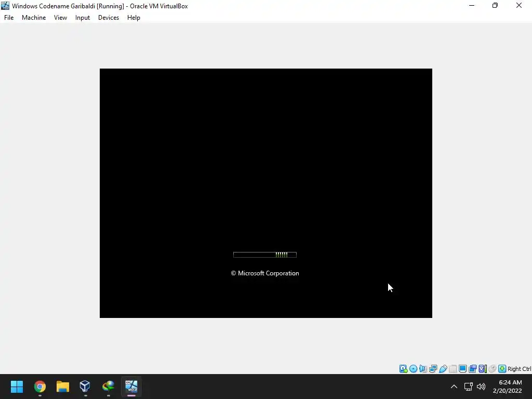Click the network adapters indicator icon

[433, 369]
